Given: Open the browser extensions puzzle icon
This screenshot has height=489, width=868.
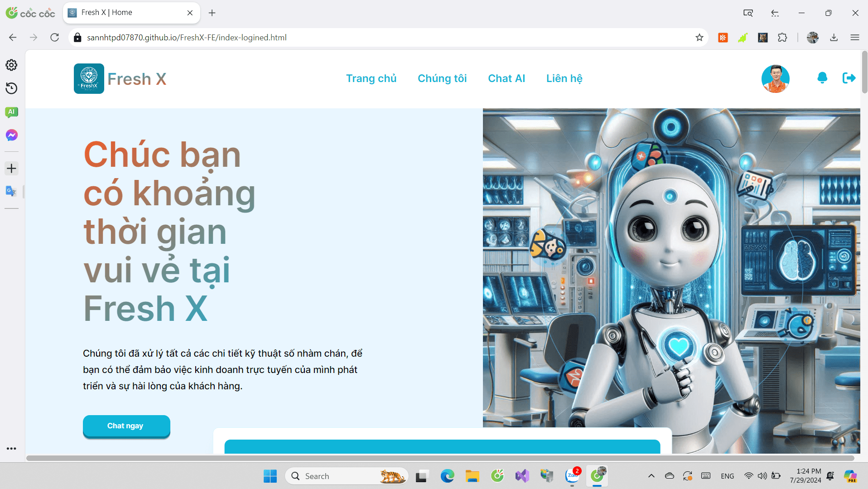Looking at the screenshot, I should point(782,38).
